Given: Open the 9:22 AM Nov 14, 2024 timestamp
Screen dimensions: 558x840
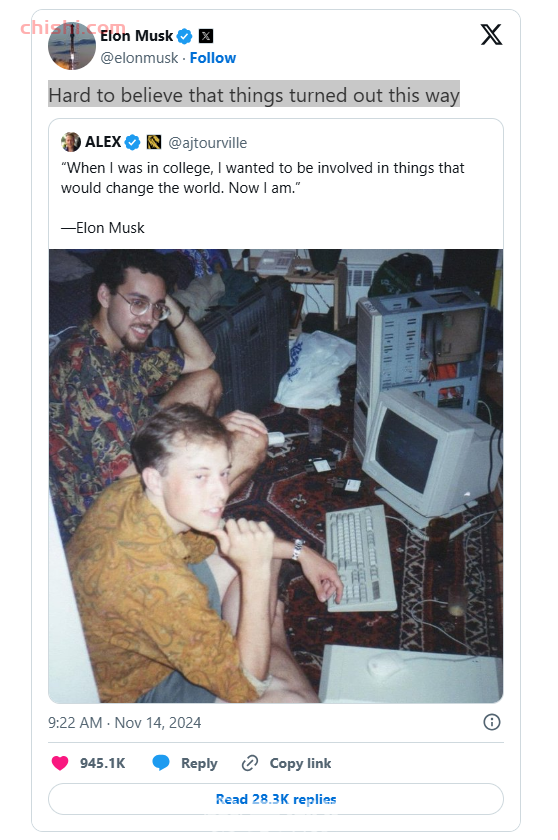Looking at the screenshot, I should tap(125, 723).
